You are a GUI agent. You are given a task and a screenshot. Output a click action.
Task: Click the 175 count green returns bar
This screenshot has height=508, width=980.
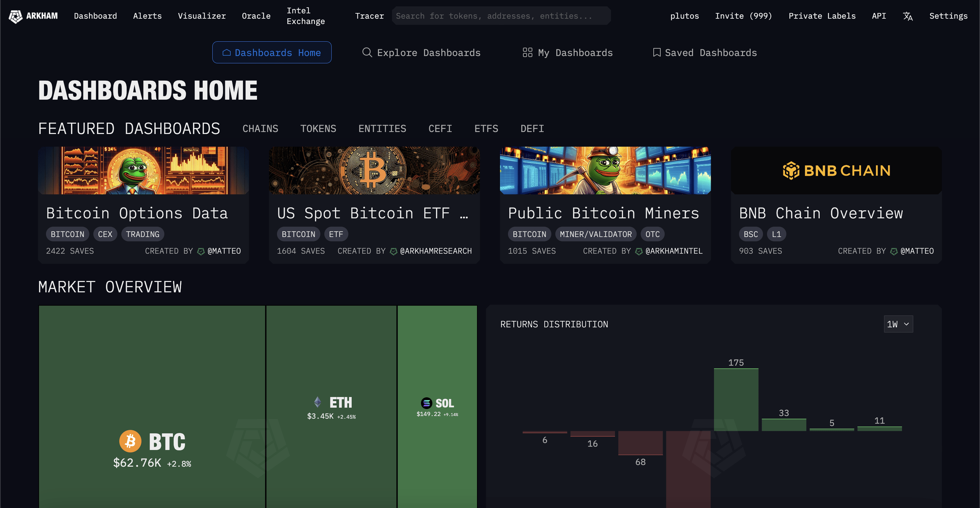[736, 400]
